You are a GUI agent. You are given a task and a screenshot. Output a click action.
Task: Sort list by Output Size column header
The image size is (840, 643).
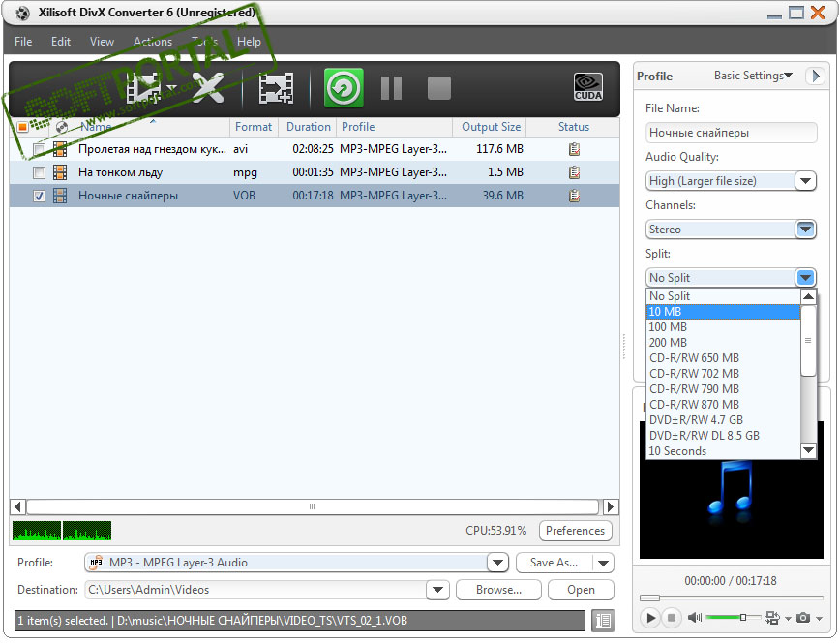491,127
